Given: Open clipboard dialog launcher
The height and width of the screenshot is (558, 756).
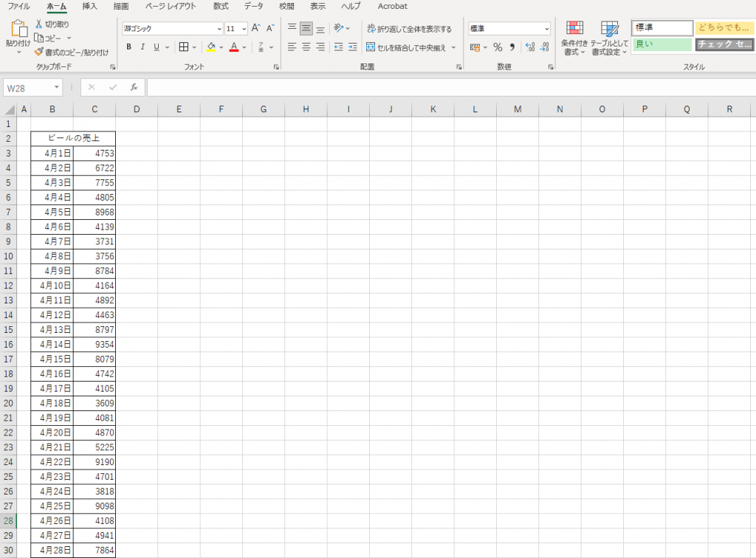Looking at the screenshot, I should (x=112, y=67).
